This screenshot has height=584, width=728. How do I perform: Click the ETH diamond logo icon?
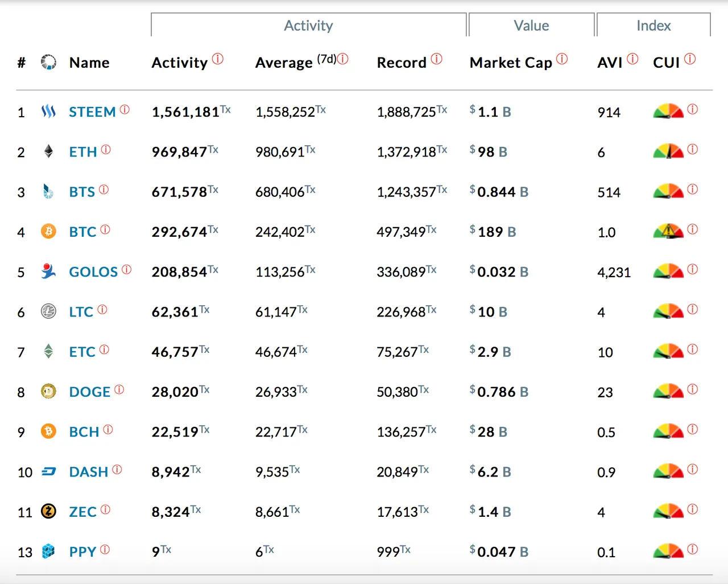pyautogui.click(x=48, y=151)
